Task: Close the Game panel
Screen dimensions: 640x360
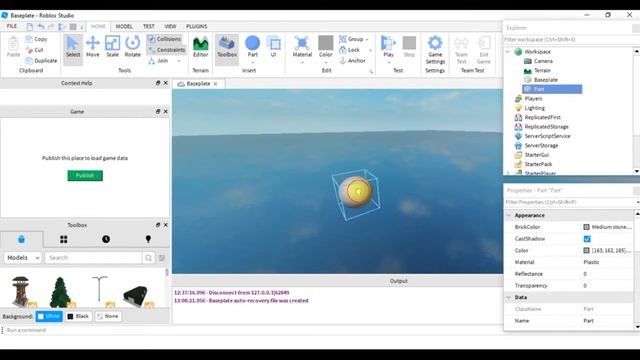Action: point(166,111)
